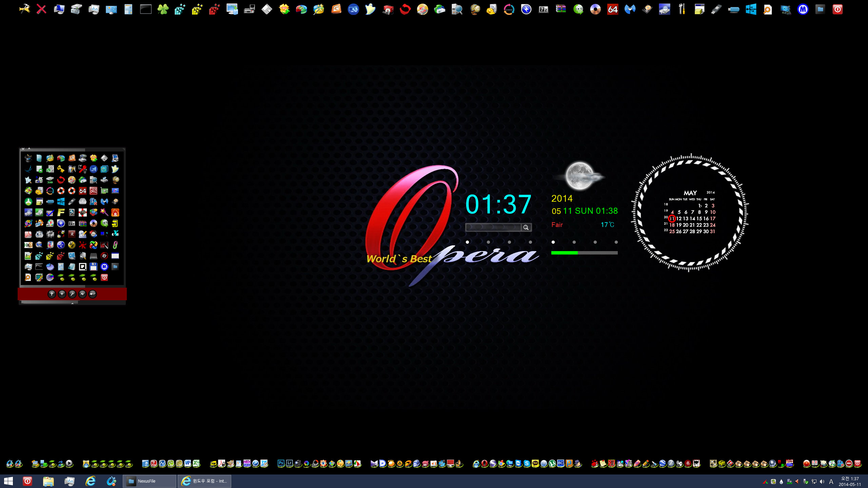Select the first page dot under weather
Viewport: 868px width, 488px height.
tap(553, 242)
